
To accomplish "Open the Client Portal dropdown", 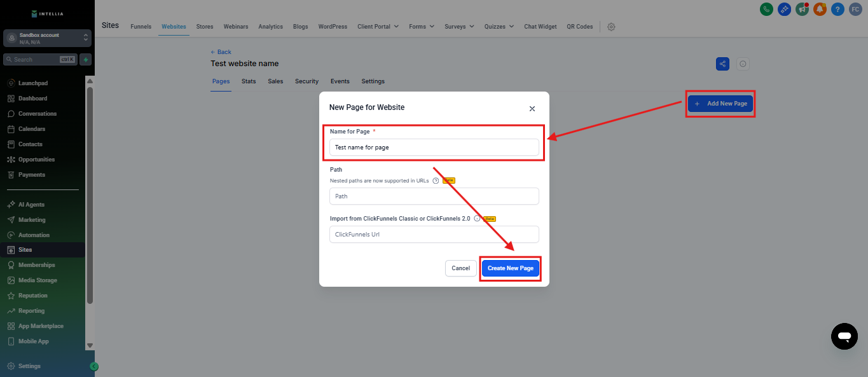I will coord(378,27).
